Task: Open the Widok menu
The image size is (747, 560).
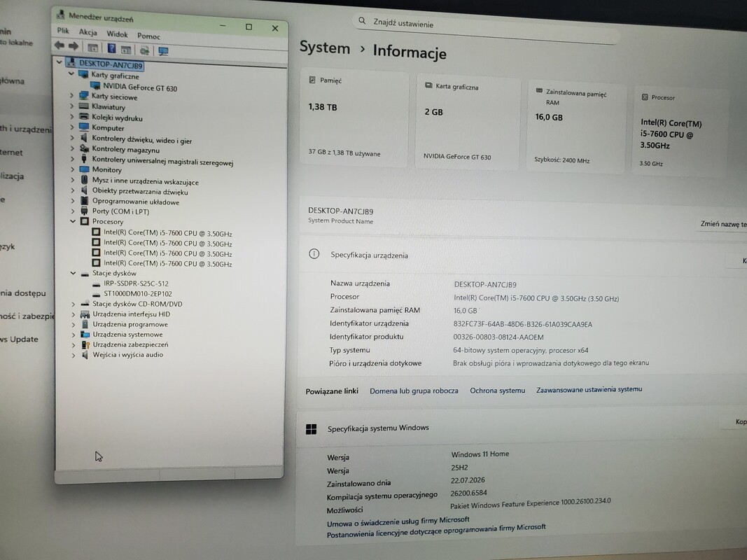Action: 117,34
